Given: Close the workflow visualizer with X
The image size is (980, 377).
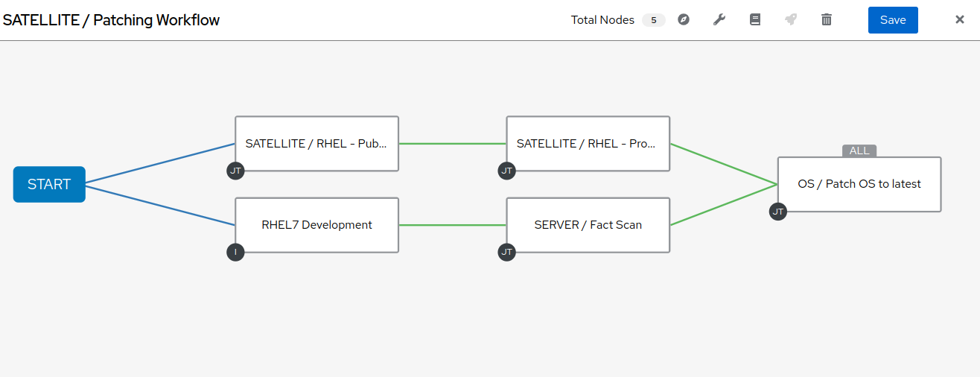Looking at the screenshot, I should (960, 20).
